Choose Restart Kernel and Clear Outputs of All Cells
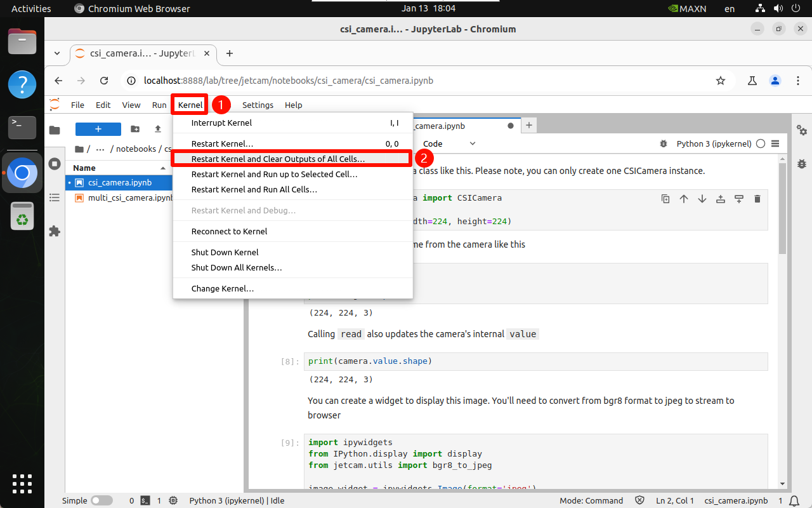812x508 pixels. click(x=278, y=159)
